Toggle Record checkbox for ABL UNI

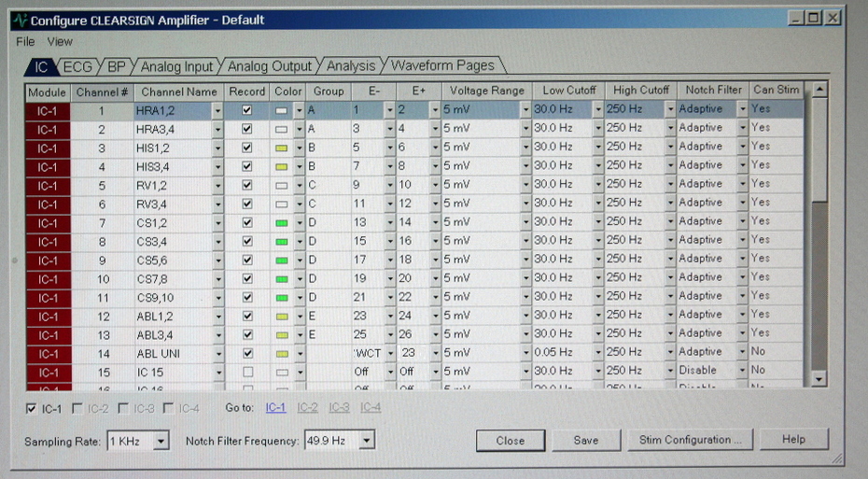tap(247, 353)
